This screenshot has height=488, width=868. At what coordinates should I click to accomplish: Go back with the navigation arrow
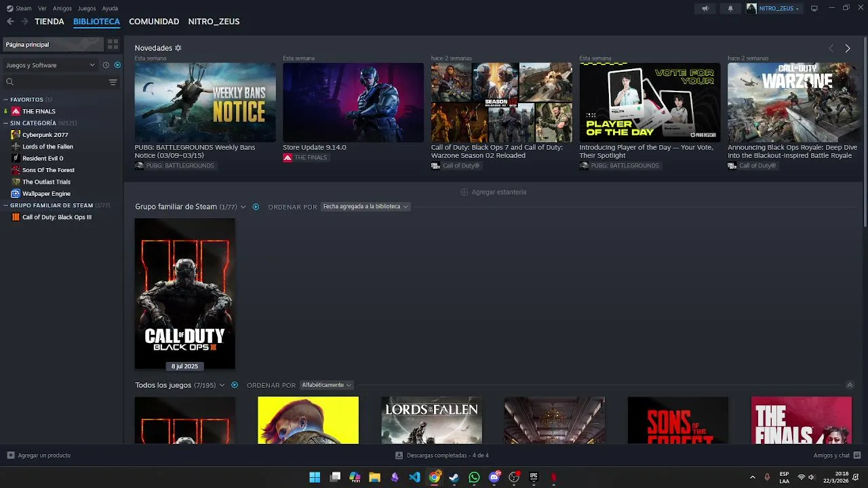(x=10, y=22)
